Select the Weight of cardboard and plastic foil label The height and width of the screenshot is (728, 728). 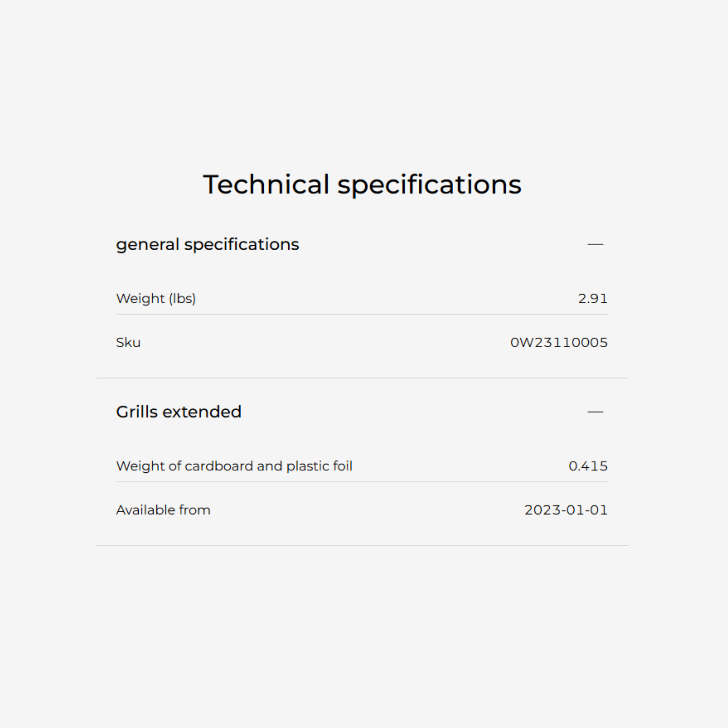234,466
